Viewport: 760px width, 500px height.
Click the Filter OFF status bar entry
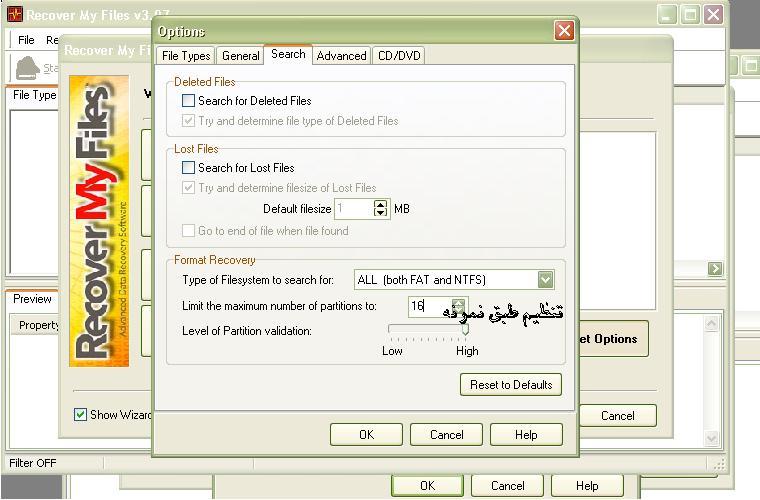click(x=33, y=463)
